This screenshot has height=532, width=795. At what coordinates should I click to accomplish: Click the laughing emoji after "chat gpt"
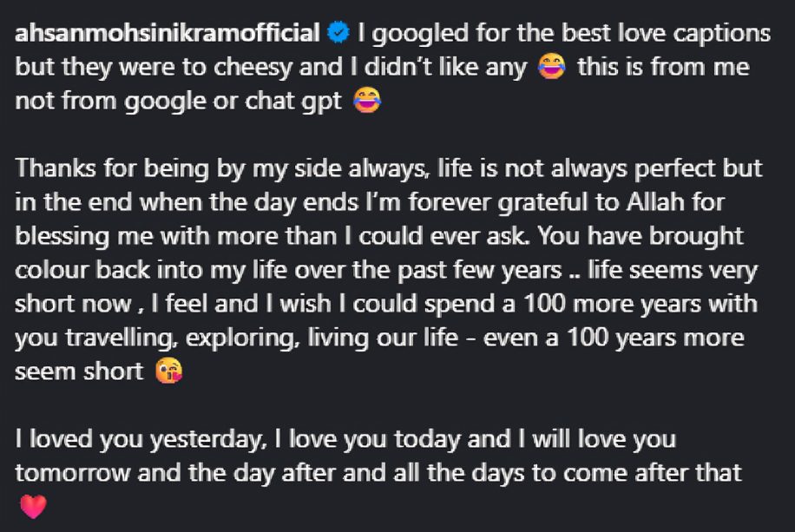coord(367,101)
